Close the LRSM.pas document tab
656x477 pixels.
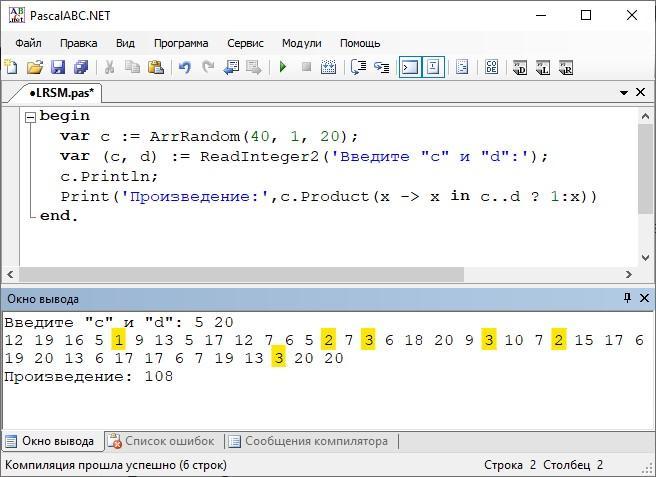pos(641,92)
